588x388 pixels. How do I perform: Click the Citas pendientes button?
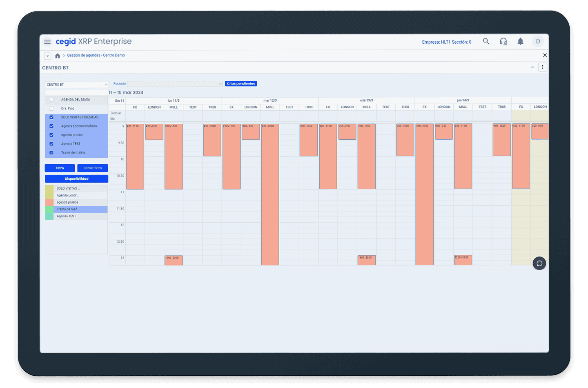click(x=241, y=84)
